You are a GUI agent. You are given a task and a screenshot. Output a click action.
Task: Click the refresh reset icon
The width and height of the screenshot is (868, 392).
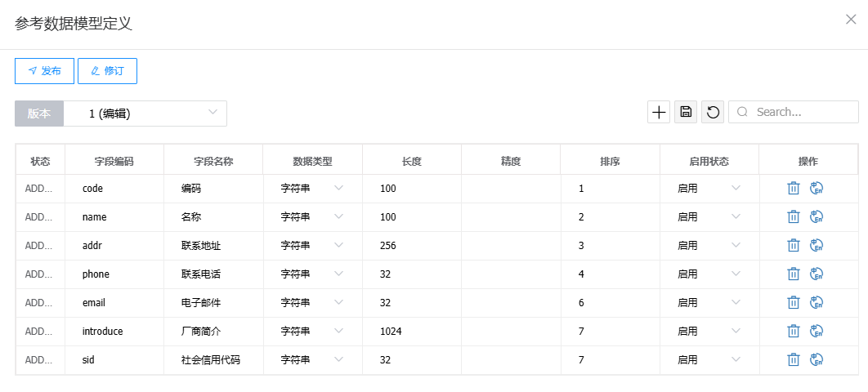click(713, 113)
